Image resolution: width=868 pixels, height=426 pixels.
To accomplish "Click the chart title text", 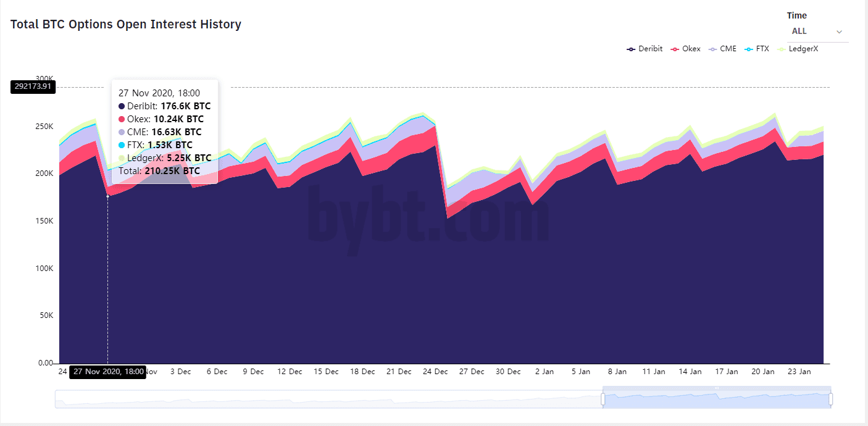I will pos(126,25).
